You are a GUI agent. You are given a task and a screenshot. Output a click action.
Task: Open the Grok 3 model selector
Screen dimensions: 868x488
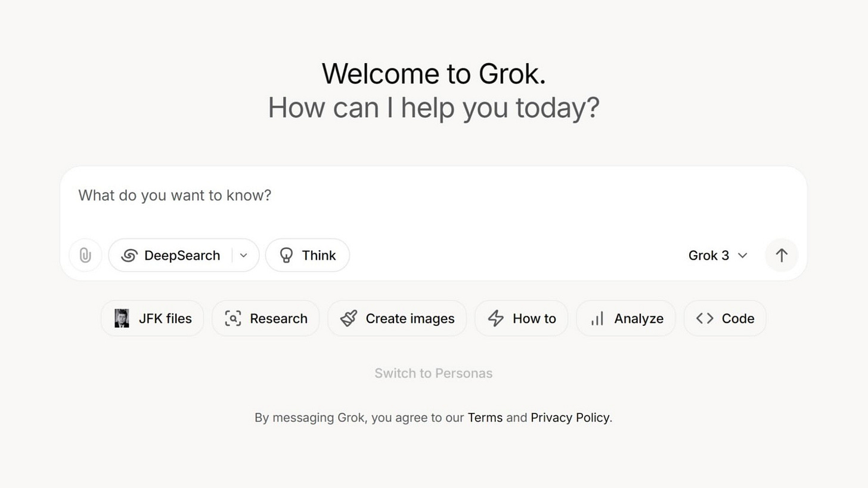click(x=718, y=255)
